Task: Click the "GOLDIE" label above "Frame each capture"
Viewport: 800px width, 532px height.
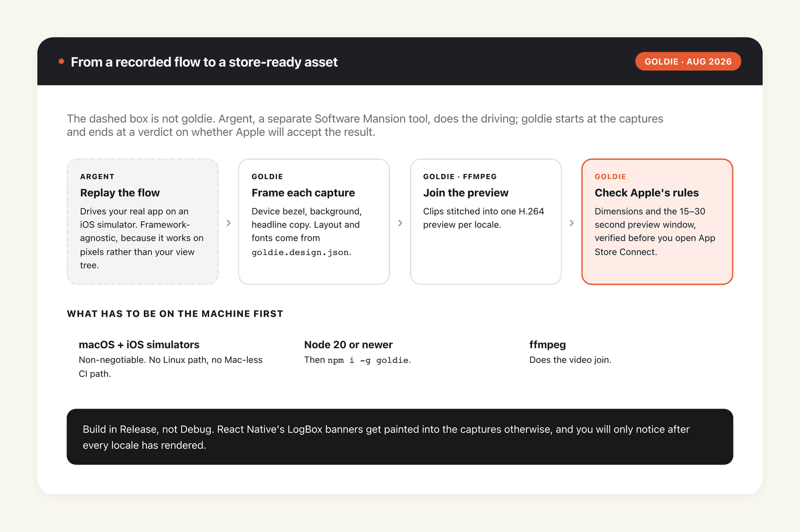Action: [x=267, y=176]
